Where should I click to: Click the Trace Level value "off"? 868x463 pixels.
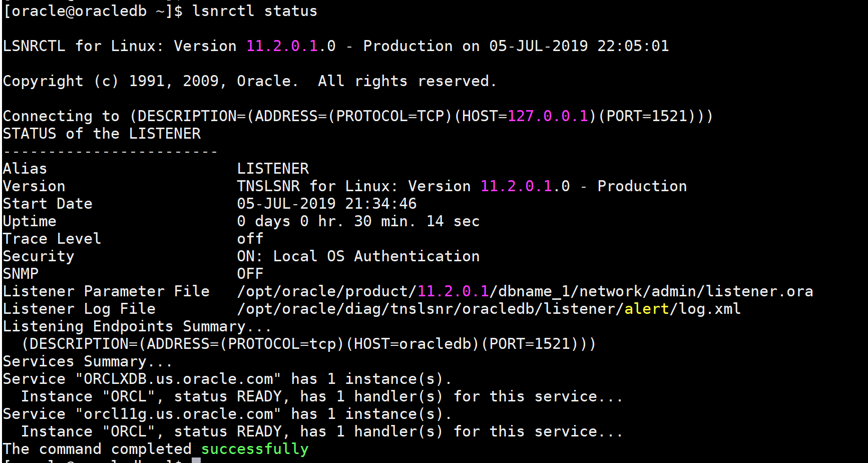(x=250, y=239)
